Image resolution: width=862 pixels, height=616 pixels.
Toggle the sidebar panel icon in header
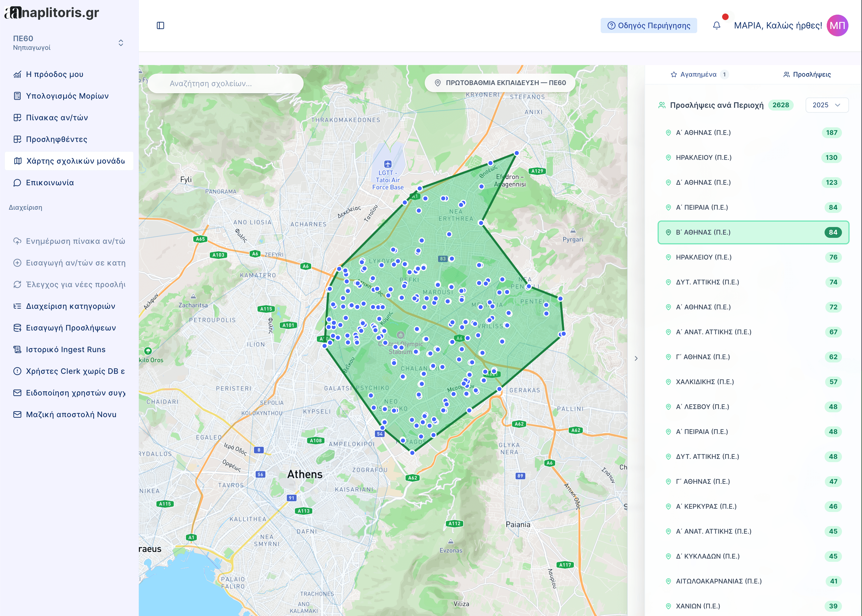(x=160, y=25)
